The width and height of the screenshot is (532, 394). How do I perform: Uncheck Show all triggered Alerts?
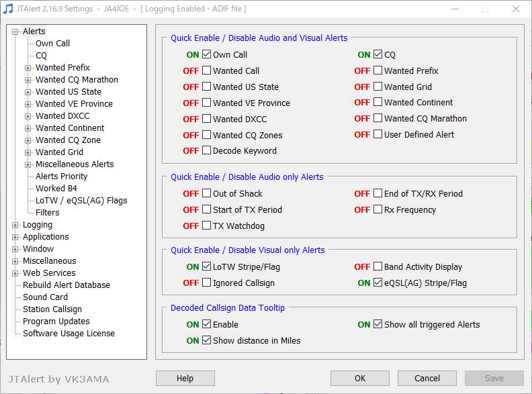click(x=378, y=324)
